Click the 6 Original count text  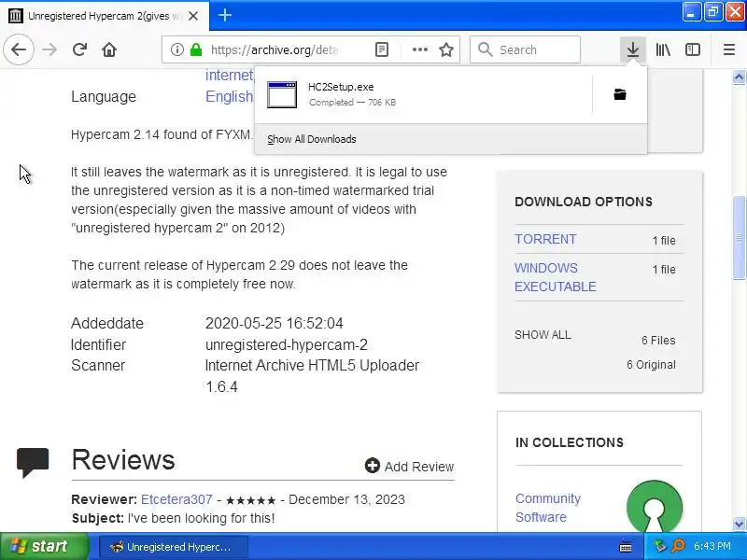point(651,365)
